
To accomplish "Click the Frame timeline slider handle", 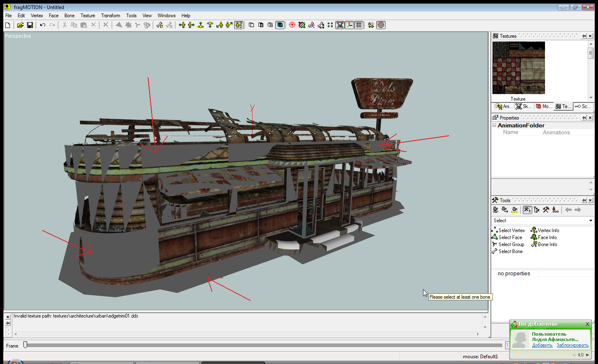I will coord(25,345).
